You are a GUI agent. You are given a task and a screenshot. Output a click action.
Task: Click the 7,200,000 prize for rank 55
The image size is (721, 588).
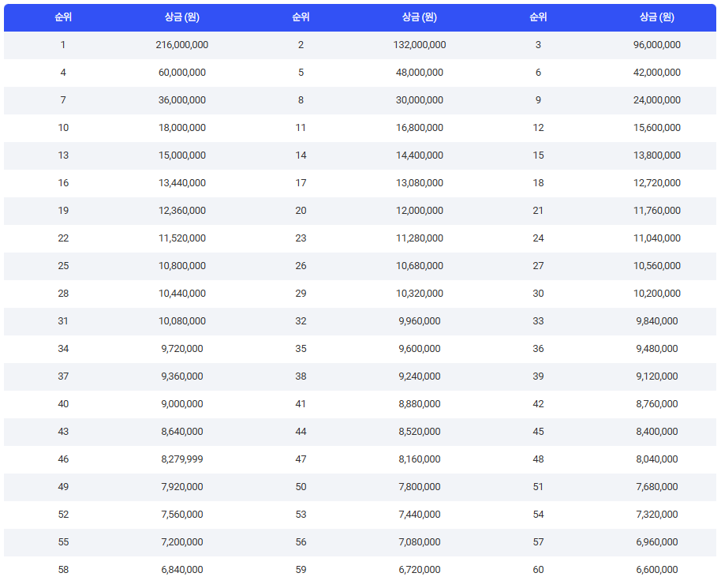tap(182, 542)
